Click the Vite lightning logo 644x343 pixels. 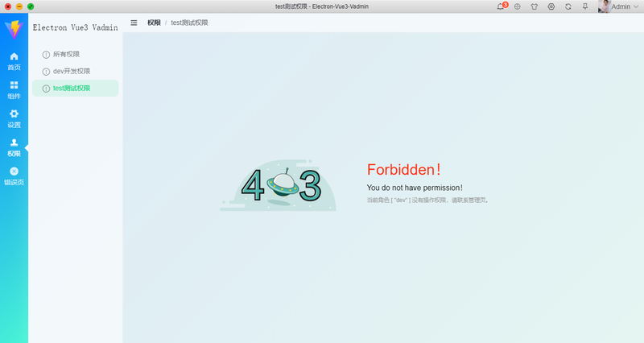(14, 30)
